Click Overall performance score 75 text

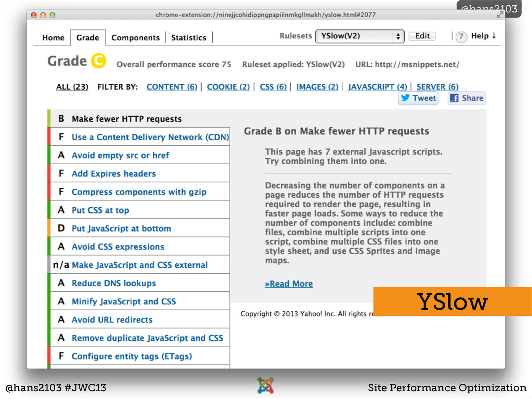pos(174,64)
